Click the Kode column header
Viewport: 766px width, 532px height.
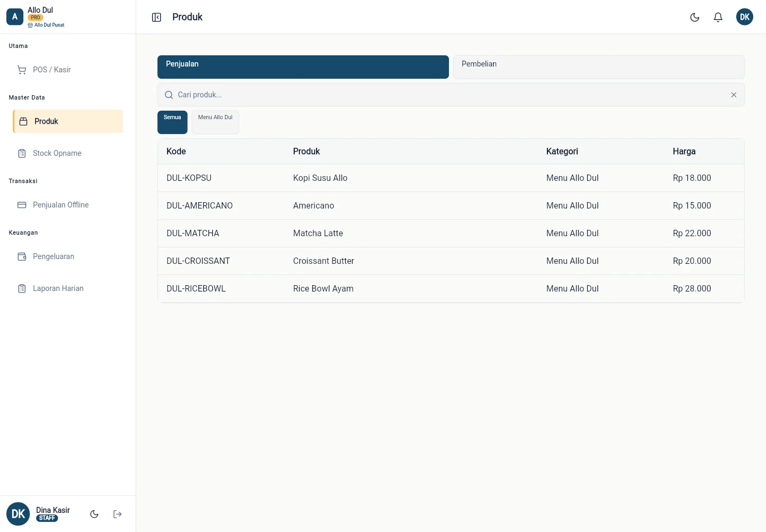click(176, 152)
